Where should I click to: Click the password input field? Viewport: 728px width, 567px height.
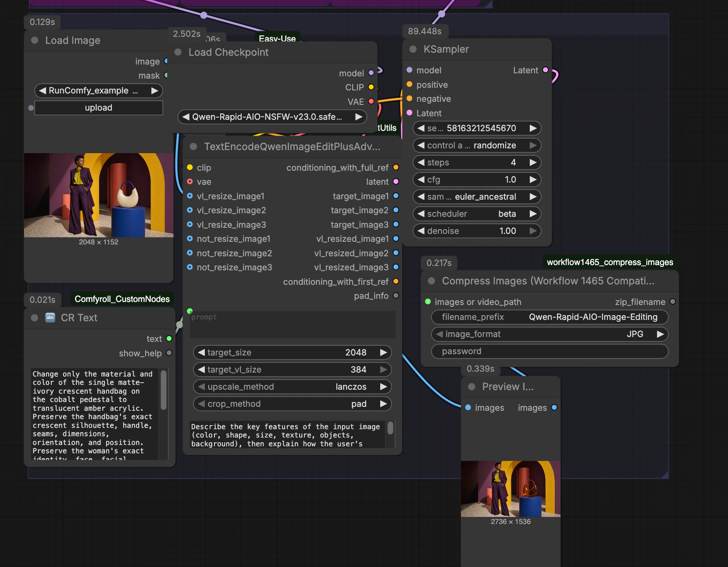(x=550, y=351)
